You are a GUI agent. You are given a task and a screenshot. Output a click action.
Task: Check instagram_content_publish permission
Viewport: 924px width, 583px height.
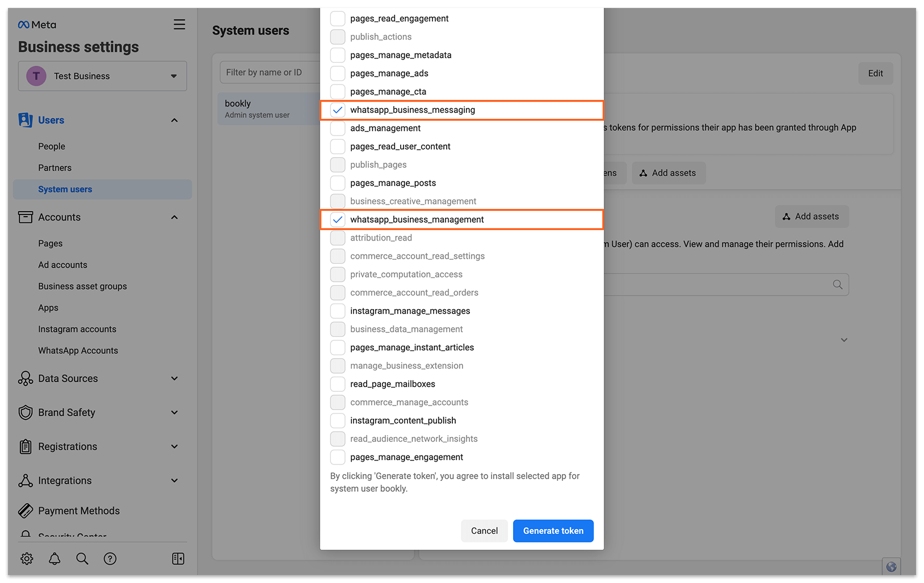point(338,420)
